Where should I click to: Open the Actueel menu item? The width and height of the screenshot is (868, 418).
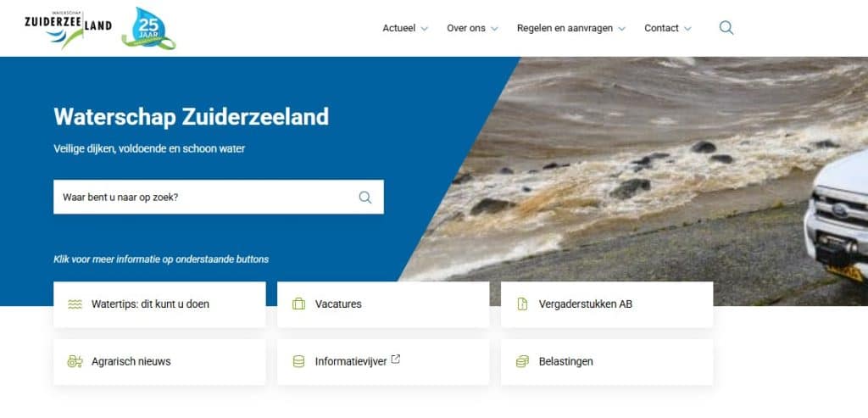398,28
